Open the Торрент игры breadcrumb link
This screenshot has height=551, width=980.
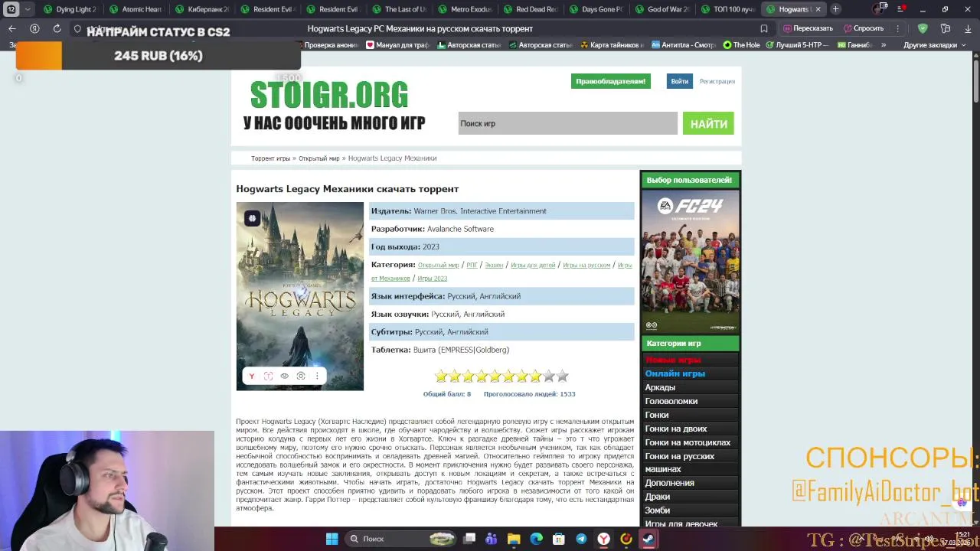click(270, 158)
